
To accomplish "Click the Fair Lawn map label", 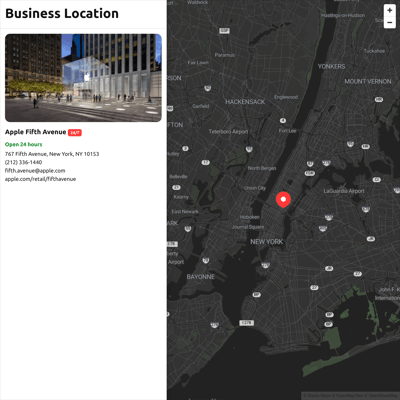I will [x=198, y=62].
